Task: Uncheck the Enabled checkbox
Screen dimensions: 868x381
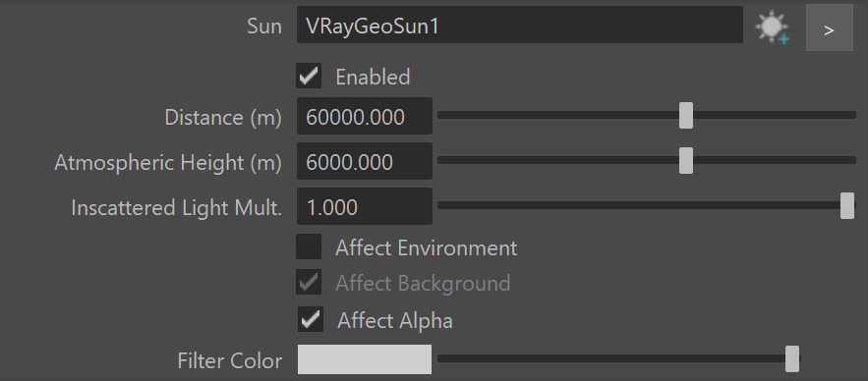Action: [309, 76]
